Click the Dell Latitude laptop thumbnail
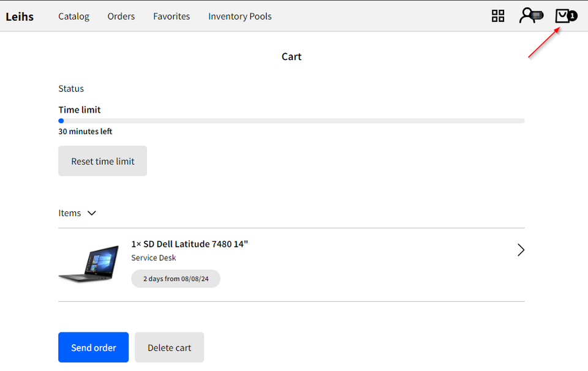Image resolution: width=588 pixels, height=371 pixels. pyautogui.click(x=89, y=264)
